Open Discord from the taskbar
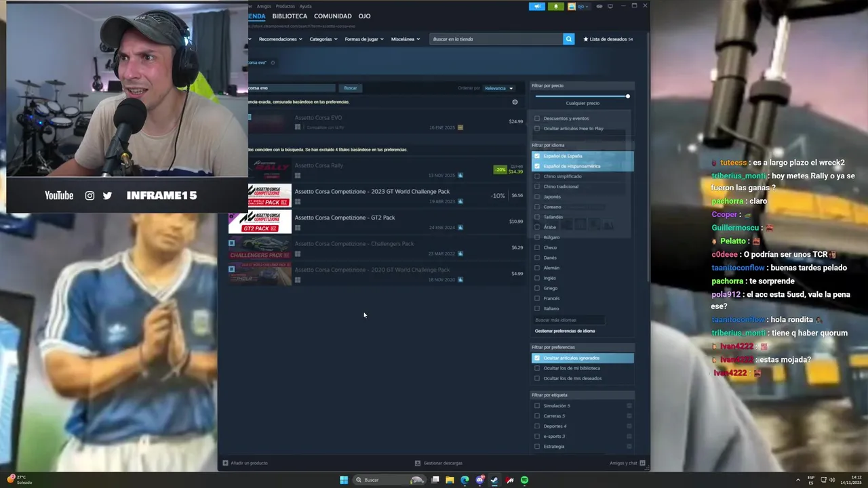This screenshot has height=488, width=868. point(479,480)
